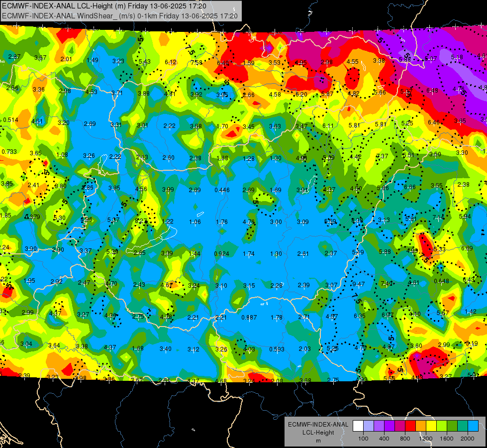Click the dark green legend swatch
This screenshot has width=487, height=448.
452,426
